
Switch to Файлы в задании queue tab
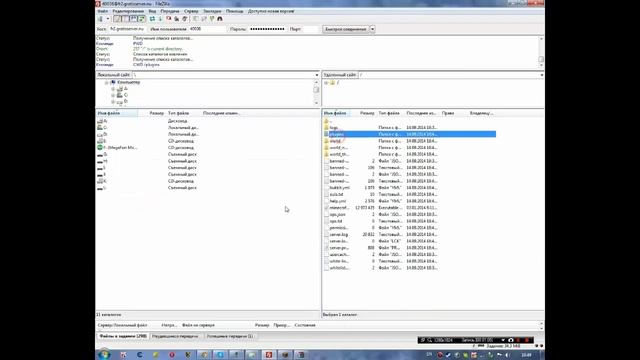[123, 336]
